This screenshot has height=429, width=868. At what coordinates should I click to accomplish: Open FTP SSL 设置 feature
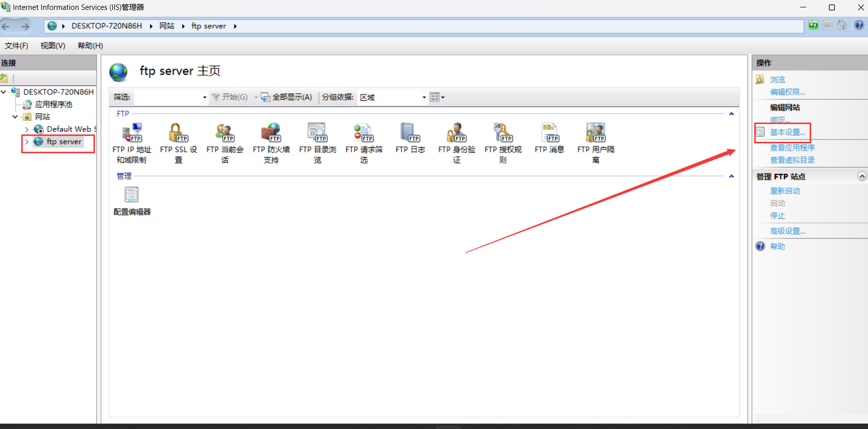coord(178,143)
